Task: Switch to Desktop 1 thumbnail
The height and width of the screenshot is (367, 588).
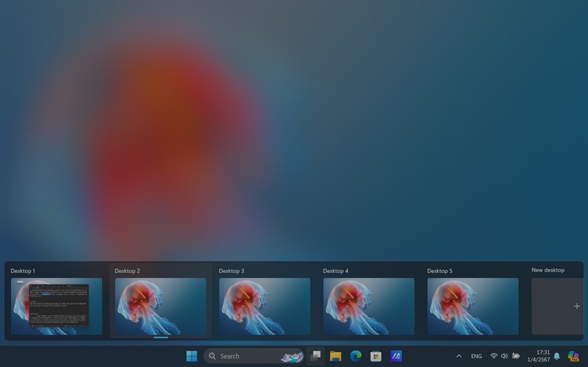Action: tap(56, 306)
